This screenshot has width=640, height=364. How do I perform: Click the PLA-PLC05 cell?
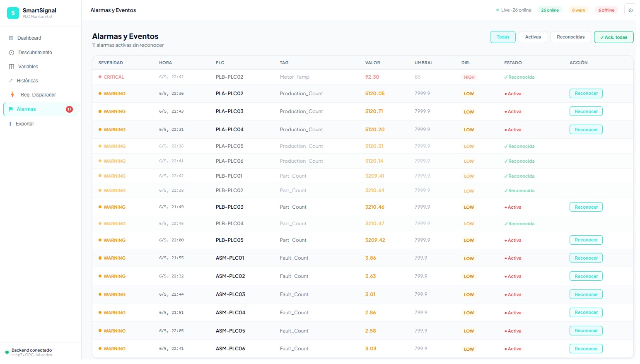[x=229, y=146]
